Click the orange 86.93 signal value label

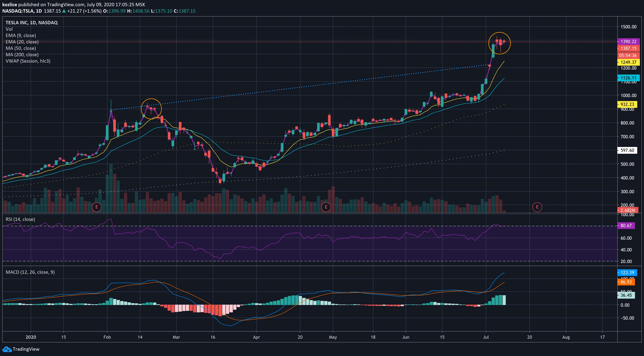[626, 282]
